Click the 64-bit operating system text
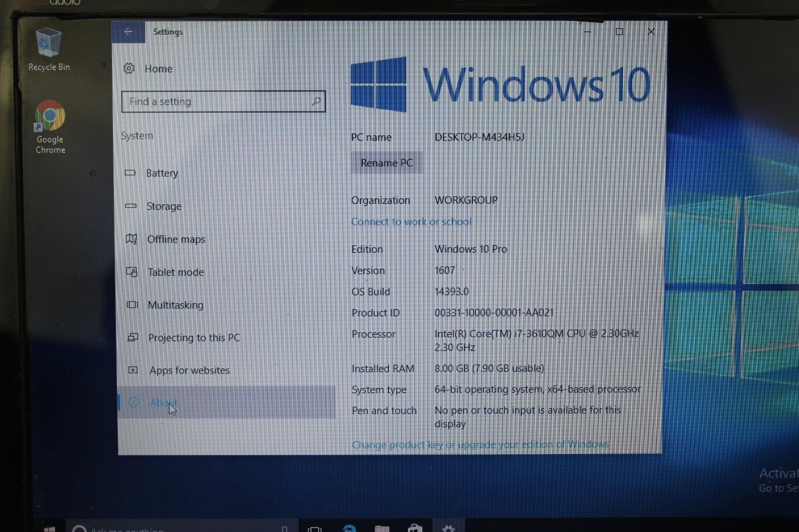This screenshot has width=799, height=532. 537,389
